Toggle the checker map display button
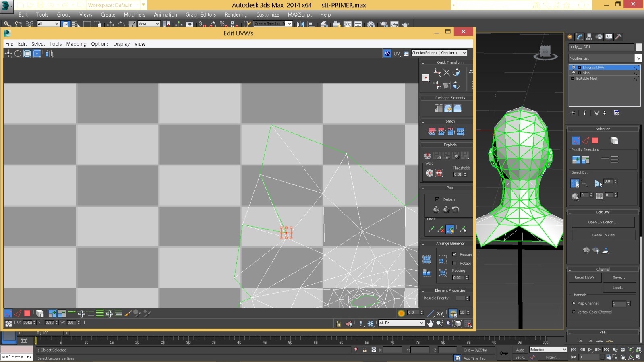Screen dimensions: 644x362 pos(387,53)
